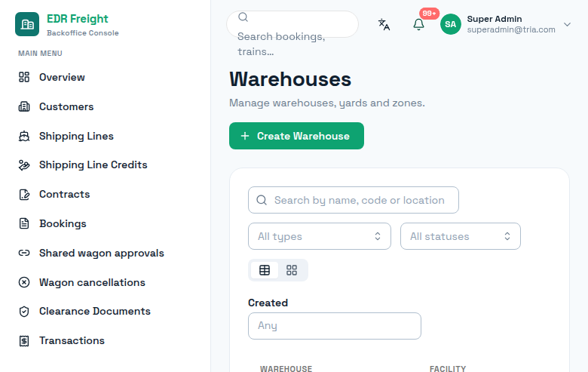
Task: Click the superadmin@tria.com email text
Action: point(511,29)
